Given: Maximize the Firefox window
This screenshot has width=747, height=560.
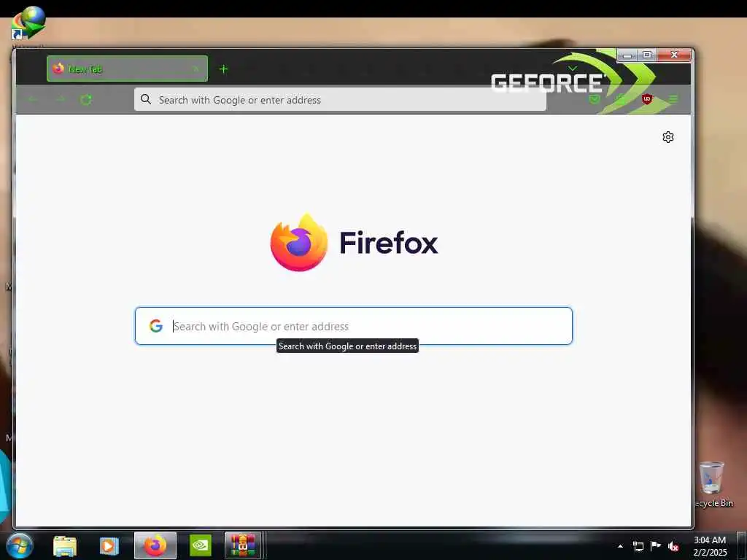Looking at the screenshot, I should (x=647, y=55).
